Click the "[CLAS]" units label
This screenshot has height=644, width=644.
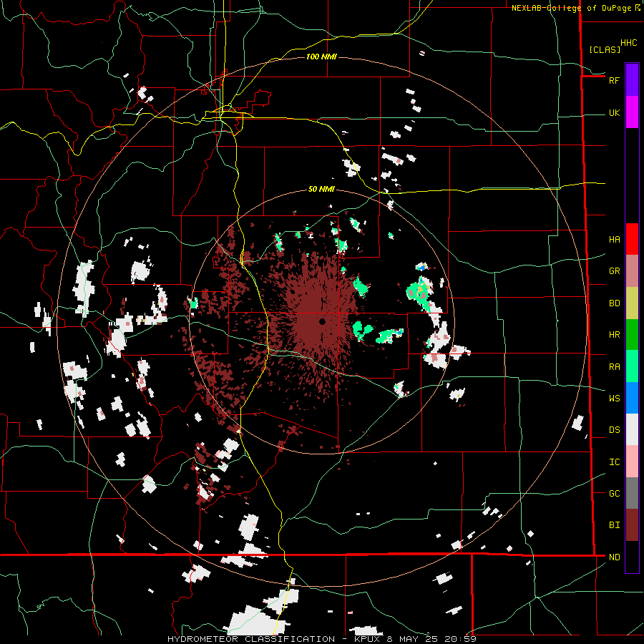click(x=605, y=49)
